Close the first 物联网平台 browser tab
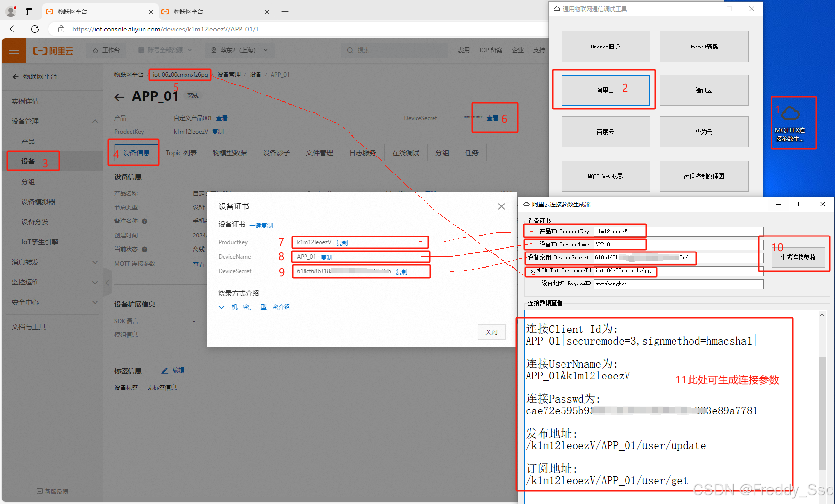 point(151,12)
